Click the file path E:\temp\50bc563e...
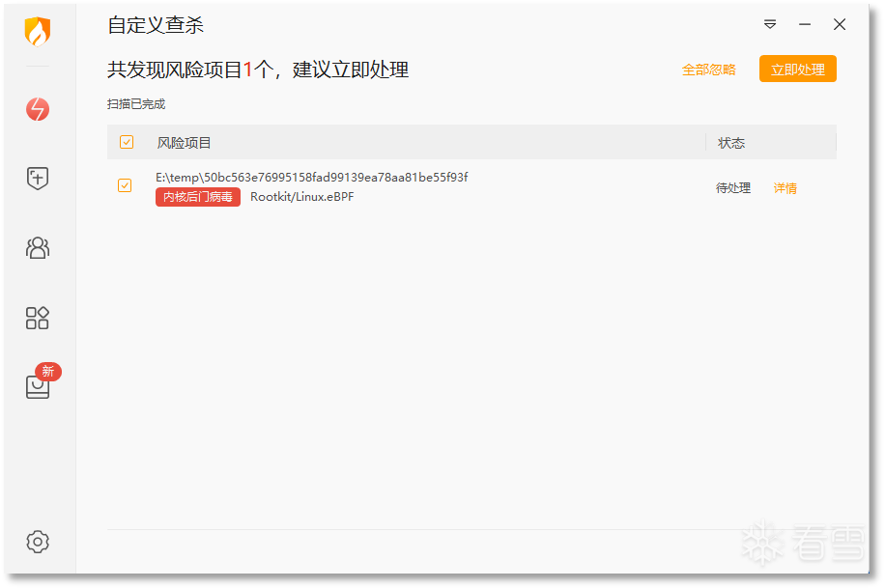The width and height of the screenshot is (885, 588). [x=311, y=178]
